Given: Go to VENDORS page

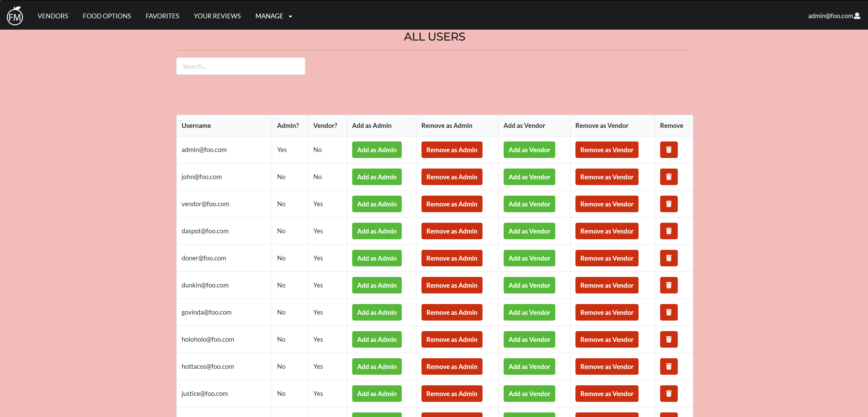Looking at the screenshot, I should 53,16.
